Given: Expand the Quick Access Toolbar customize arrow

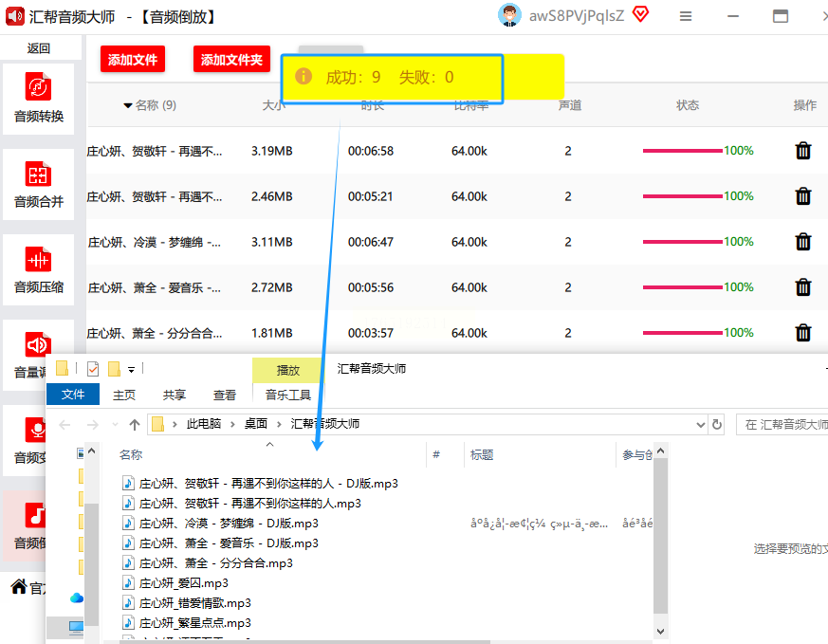Looking at the screenshot, I should coord(131,369).
